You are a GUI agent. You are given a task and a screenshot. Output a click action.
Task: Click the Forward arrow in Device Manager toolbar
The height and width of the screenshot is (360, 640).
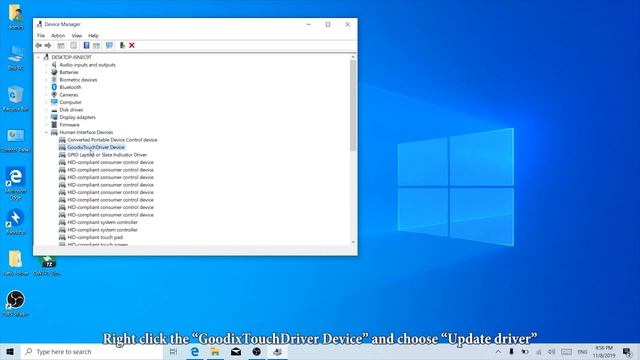pos(48,45)
